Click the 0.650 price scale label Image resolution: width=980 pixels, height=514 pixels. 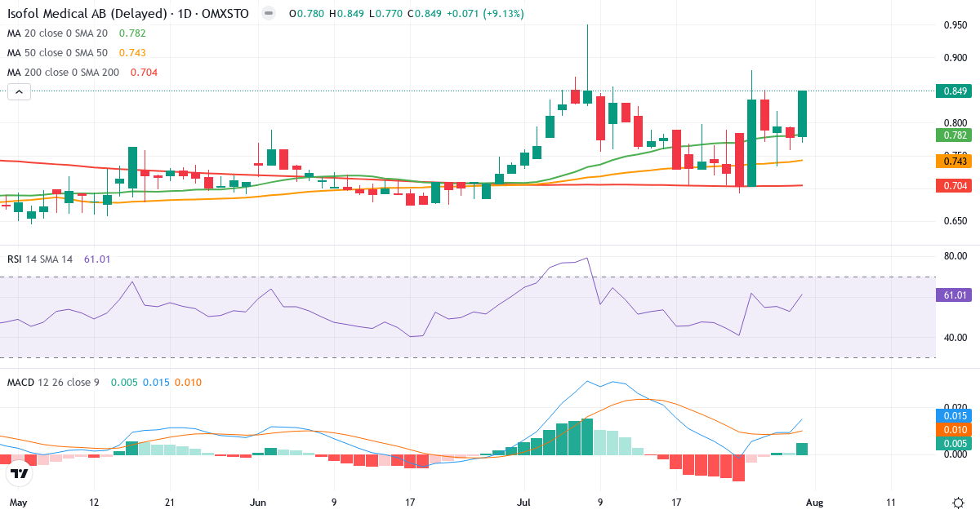click(955, 221)
